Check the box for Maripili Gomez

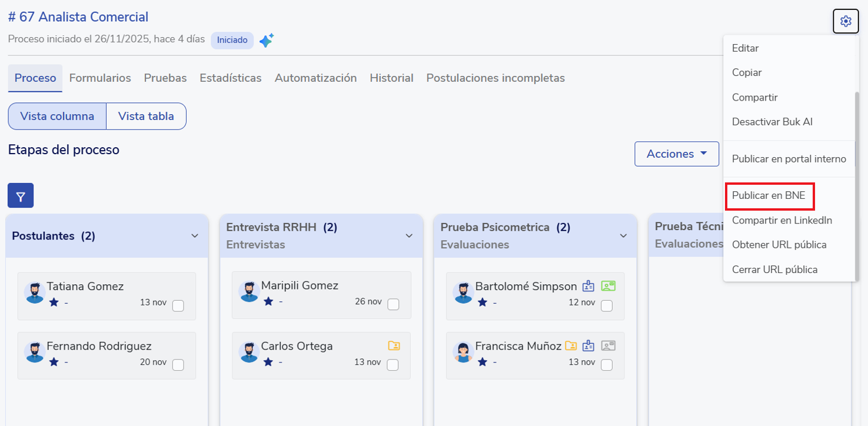click(x=393, y=304)
